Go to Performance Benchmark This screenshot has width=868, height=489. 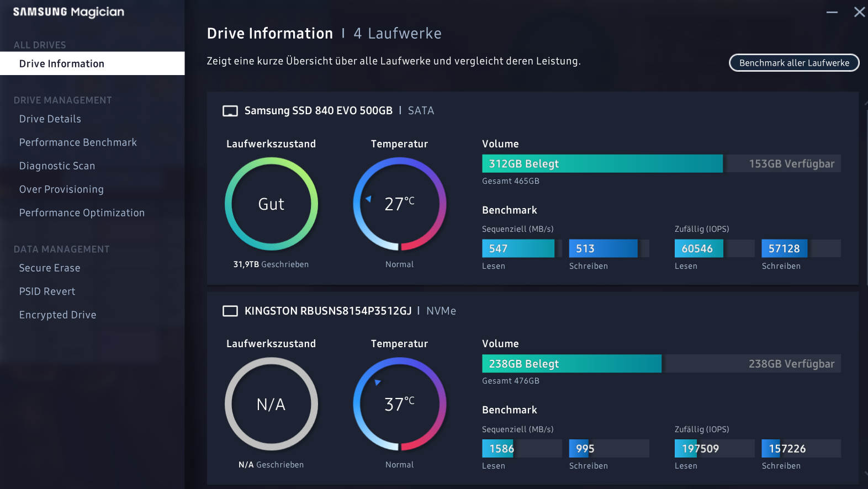coord(78,142)
